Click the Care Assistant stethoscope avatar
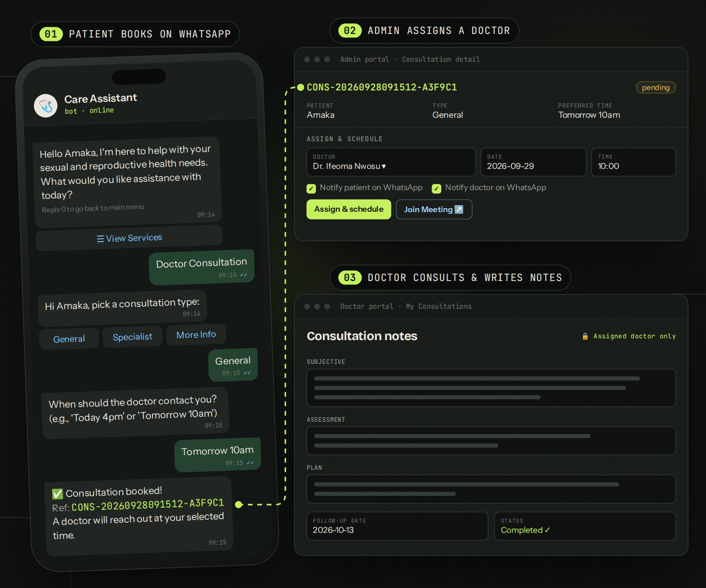This screenshot has width=706, height=588. 45,106
